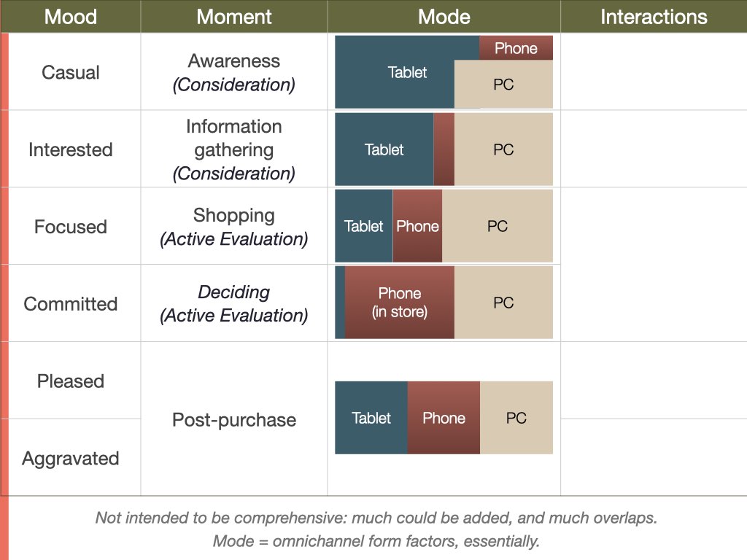The width and height of the screenshot is (747, 560).
Task: Click the Post-purchase moment cell
Action: [x=234, y=419]
